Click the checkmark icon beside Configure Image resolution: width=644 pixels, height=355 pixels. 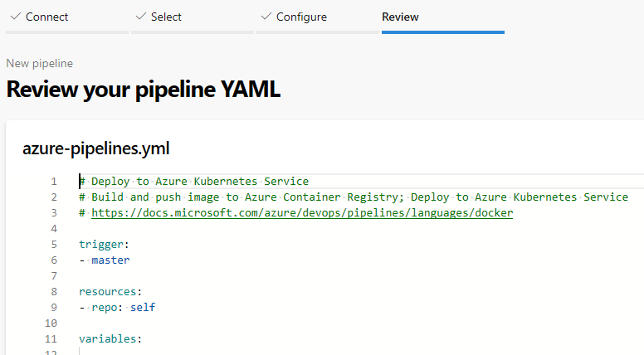(x=266, y=17)
